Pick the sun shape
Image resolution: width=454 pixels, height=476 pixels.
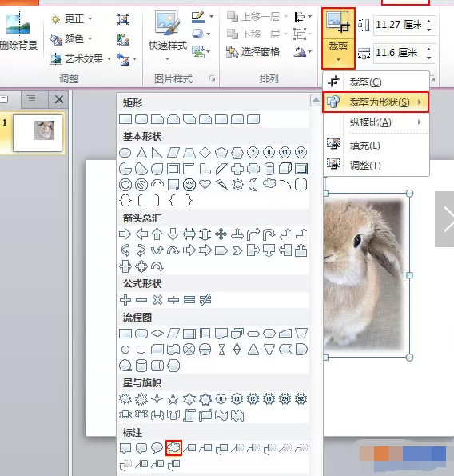point(237,185)
